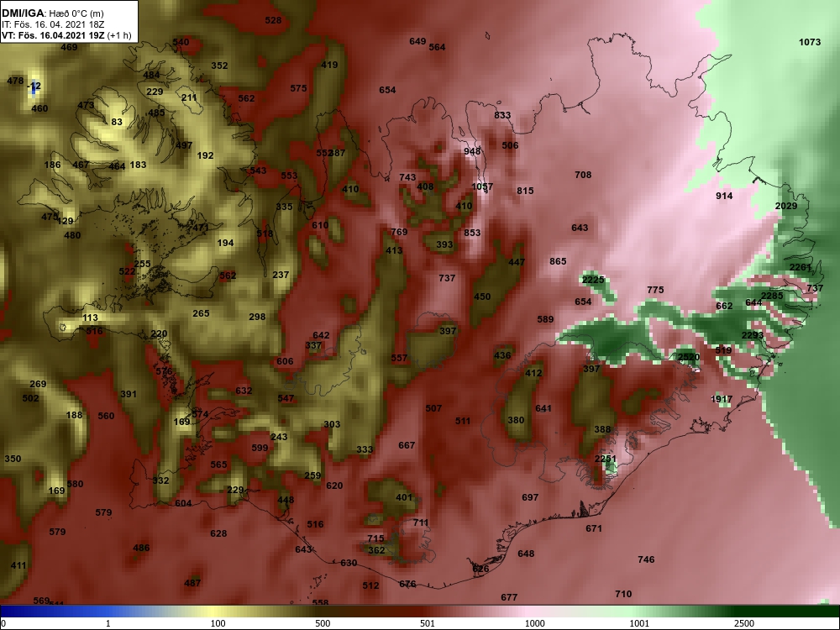Image resolution: width=840 pixels, height=630 pixels.
Task: Click the 419 value
Action: [x=329, y=65]
